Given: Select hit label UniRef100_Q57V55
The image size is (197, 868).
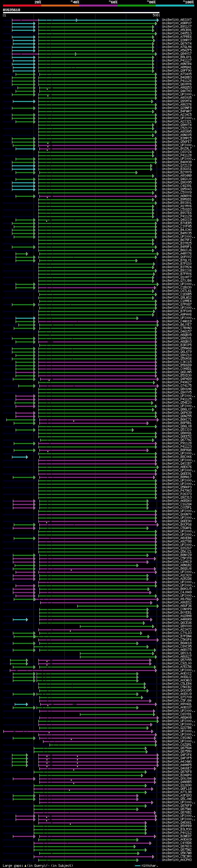Looking at the screenshot, I should pos(177,660).
